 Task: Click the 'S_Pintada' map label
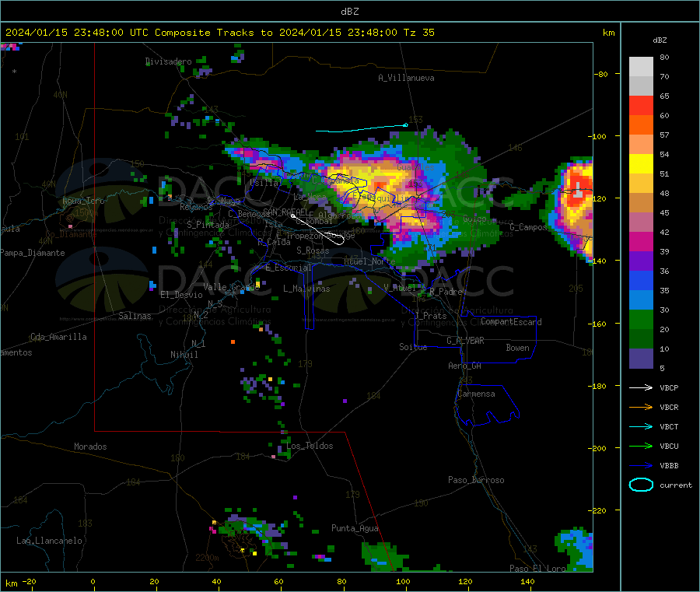tap(208, 225)
